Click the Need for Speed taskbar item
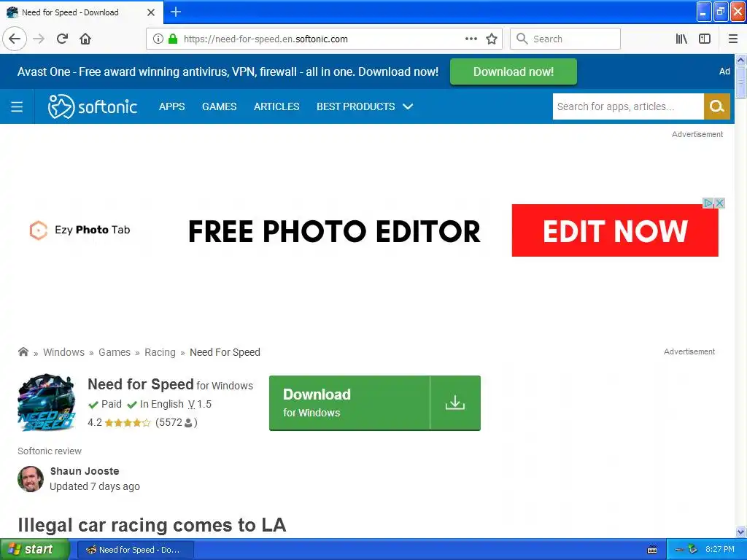 135,550
